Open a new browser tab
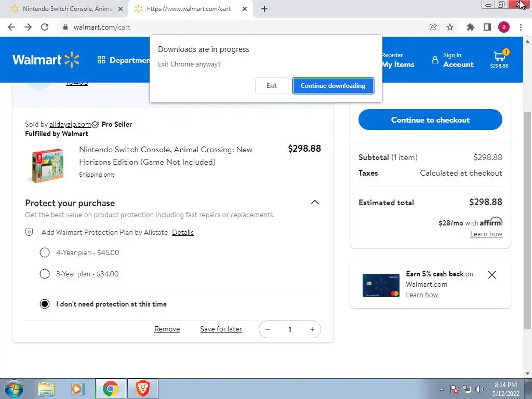This screenshot has width=532, height=399. pos(264,9)
